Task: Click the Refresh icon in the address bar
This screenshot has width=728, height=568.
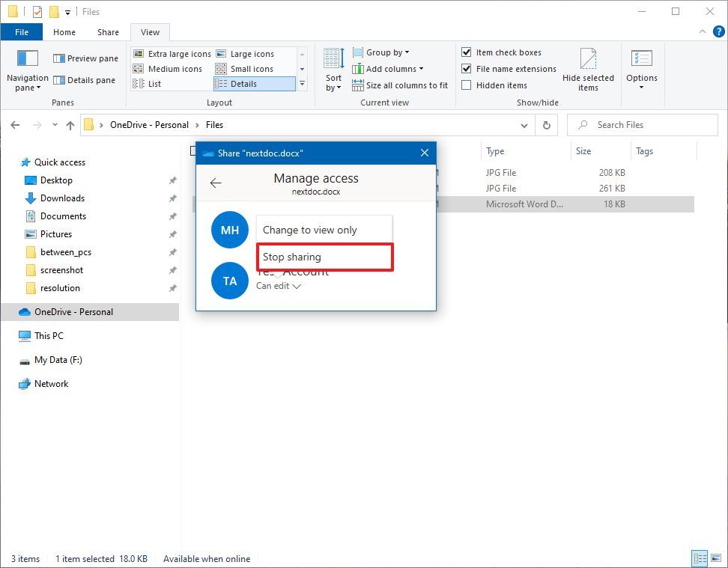Action: 546,125
